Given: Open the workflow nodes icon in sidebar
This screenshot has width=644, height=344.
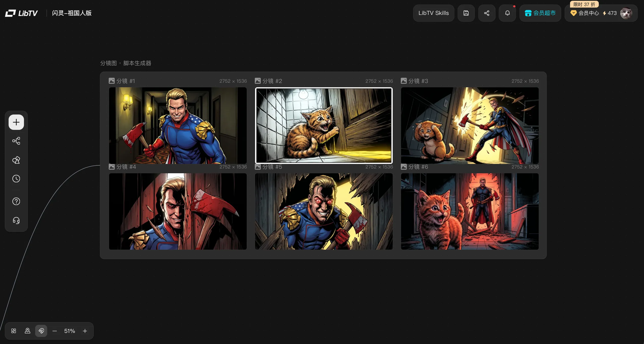Looking at the screenshot, I should (16, 141).
